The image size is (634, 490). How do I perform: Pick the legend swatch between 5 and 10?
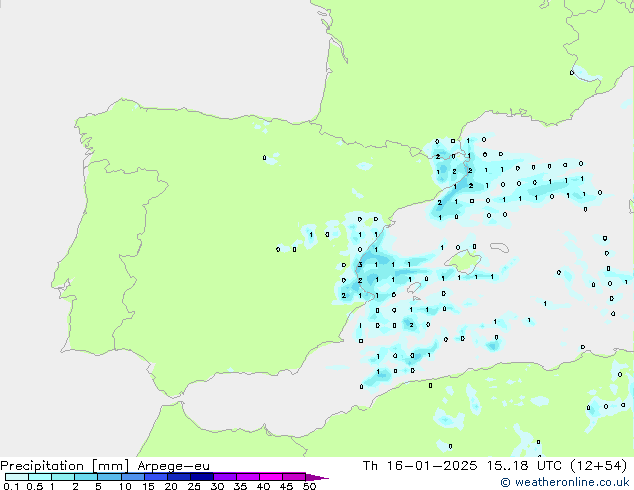click(109, 477)
